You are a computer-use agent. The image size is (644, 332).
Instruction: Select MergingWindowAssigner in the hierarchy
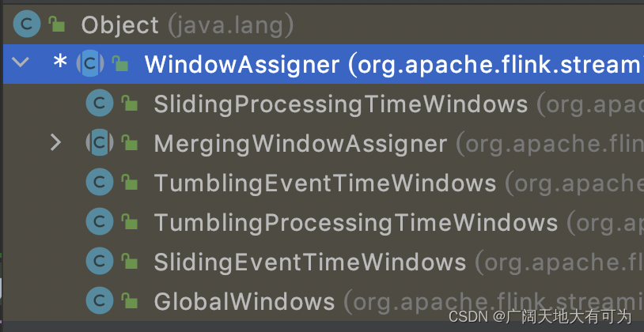pos(300,143)
